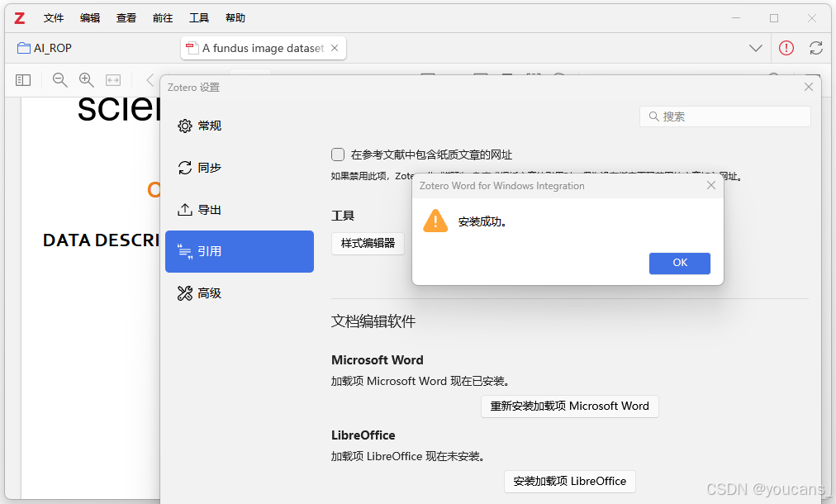Open the 前往 menu

pyautogui.click(x=163, y=18)
